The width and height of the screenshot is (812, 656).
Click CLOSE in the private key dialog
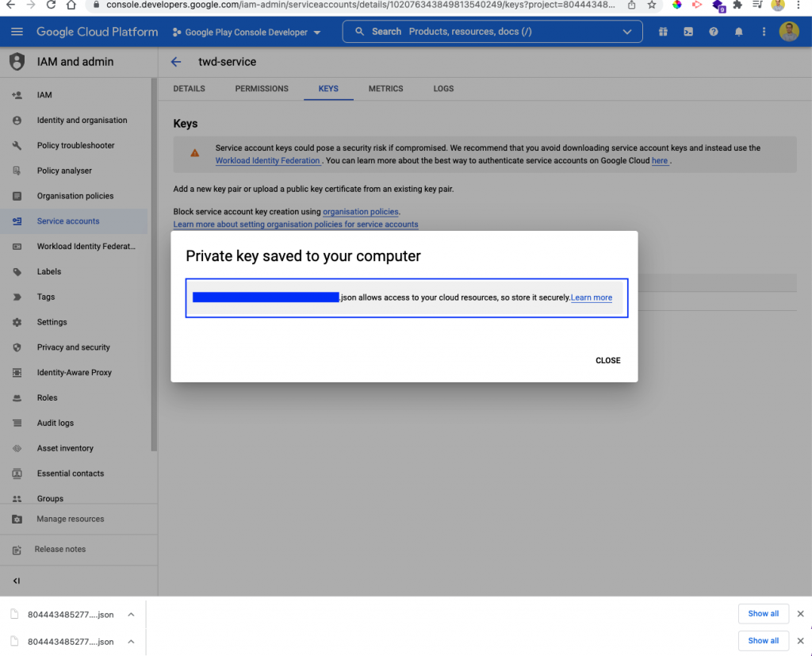pyautogui.click(x=607, y=361)
